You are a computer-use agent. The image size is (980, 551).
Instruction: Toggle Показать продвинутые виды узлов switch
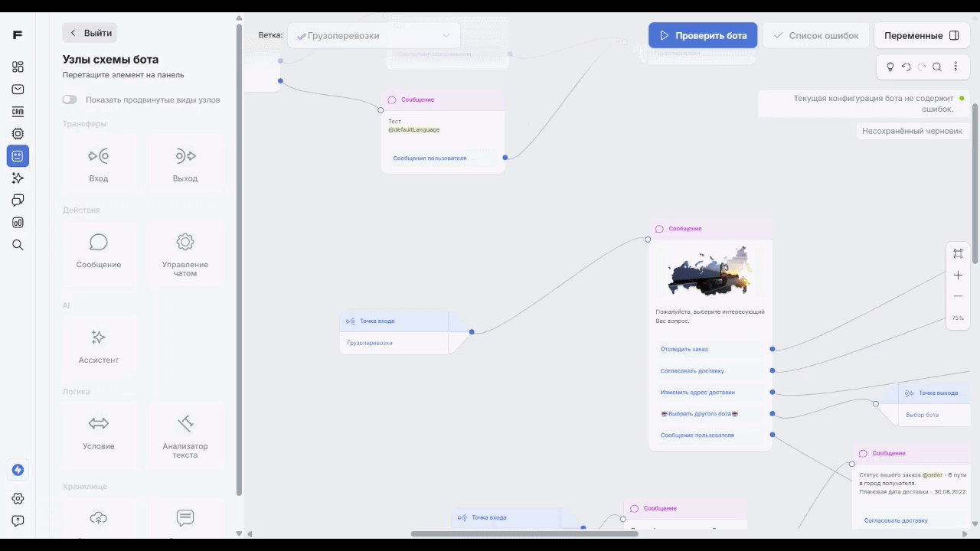(x=70, y=99)
